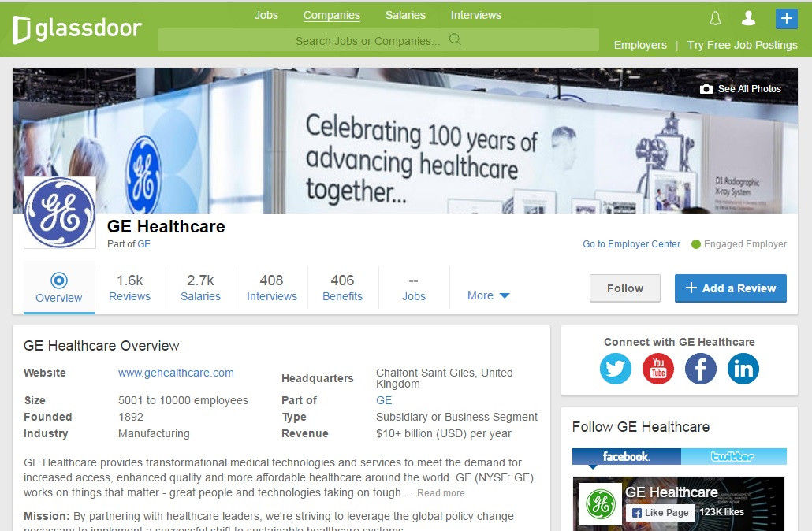
Task: Click the search magnifier icon
Action: pos(455,39)
